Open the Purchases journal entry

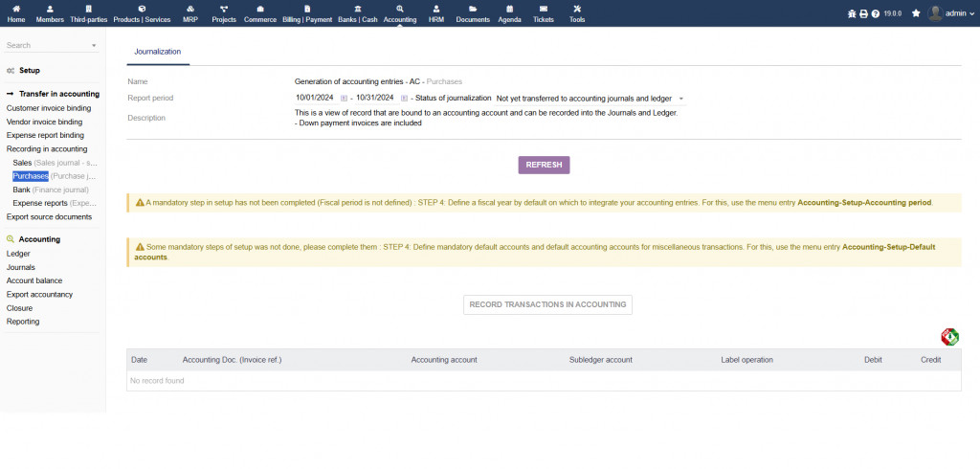pos(55,176)
